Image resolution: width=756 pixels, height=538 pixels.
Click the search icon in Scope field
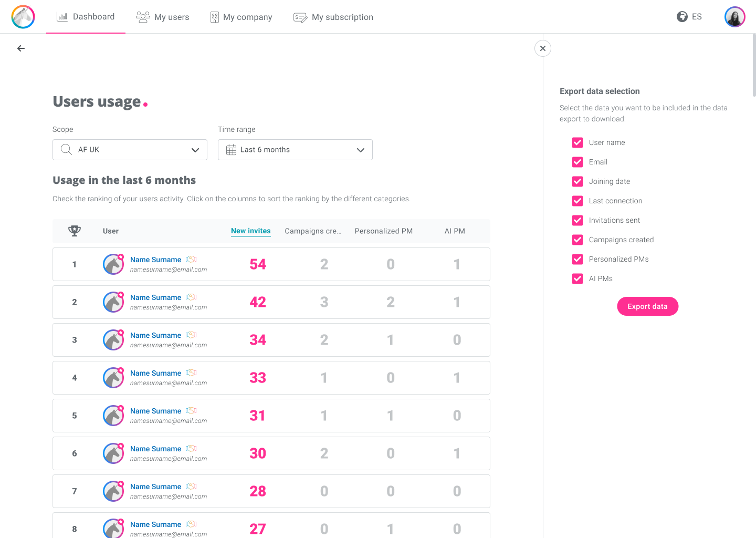66,150
